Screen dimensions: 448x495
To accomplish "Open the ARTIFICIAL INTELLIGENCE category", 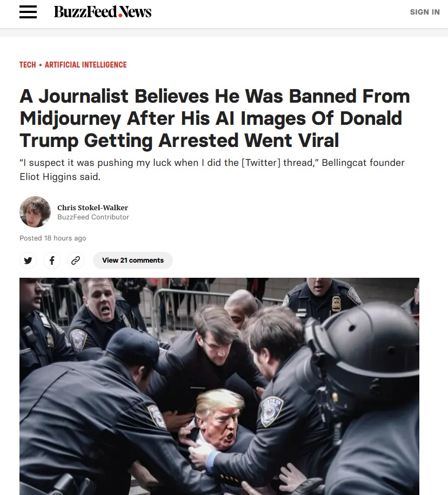I will (85, 65).
